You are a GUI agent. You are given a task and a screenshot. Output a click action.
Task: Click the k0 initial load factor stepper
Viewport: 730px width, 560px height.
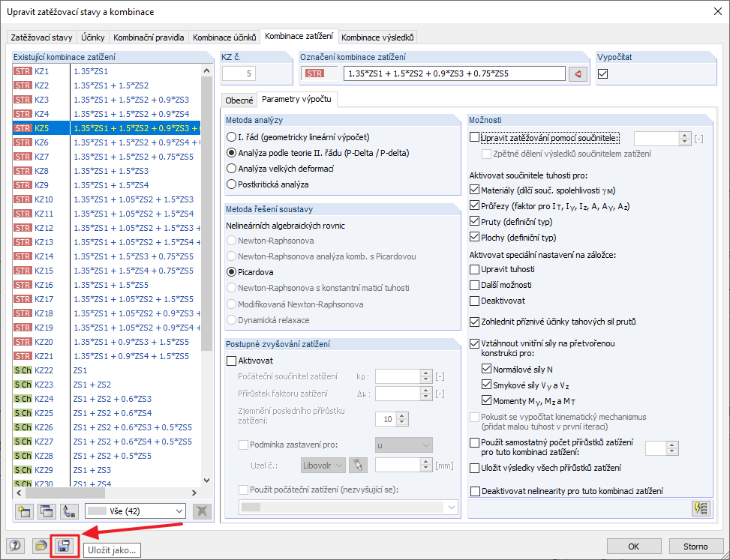point(425,376)
